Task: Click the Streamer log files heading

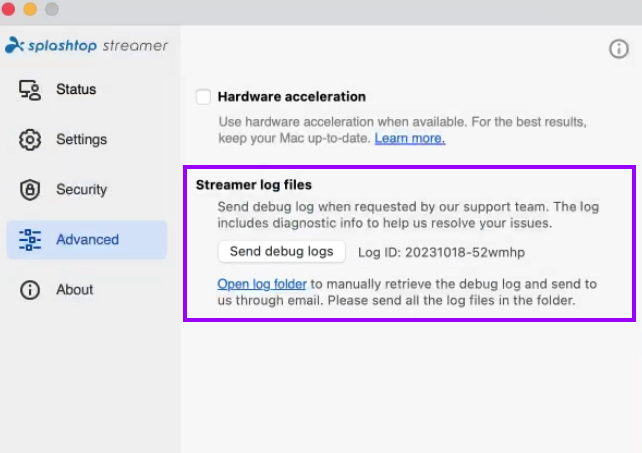Action: click(254, 185)
